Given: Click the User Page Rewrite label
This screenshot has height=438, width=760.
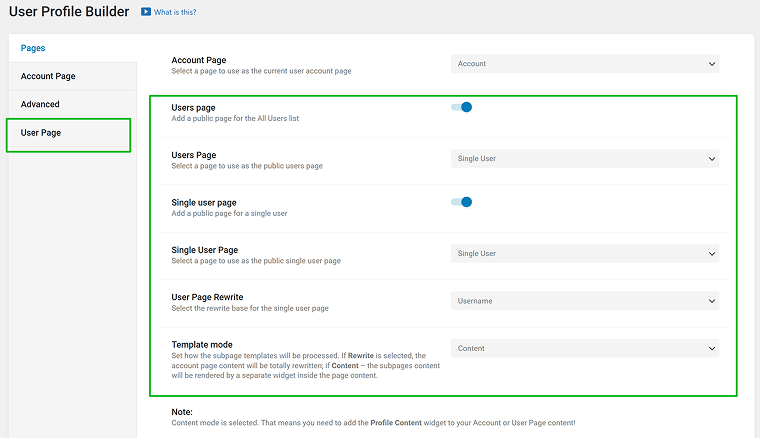Looking at the screenshot, I should [x=207, y=297].
